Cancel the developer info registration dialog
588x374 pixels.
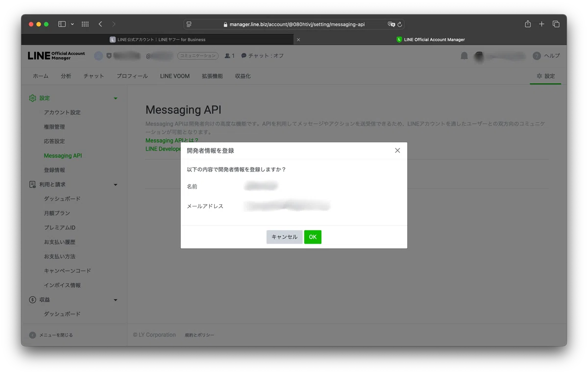pyautogui.click(x=284, y=237)
